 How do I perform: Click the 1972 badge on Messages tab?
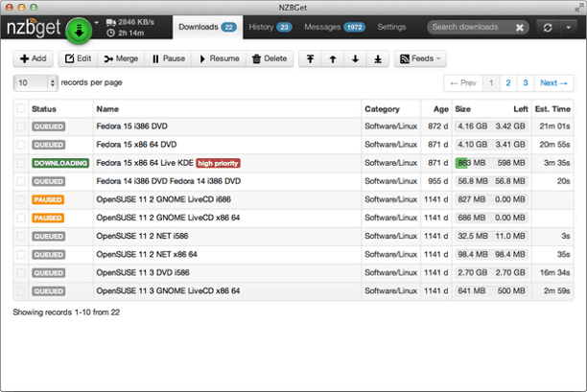pyautogui.click(x=354, y=27)
